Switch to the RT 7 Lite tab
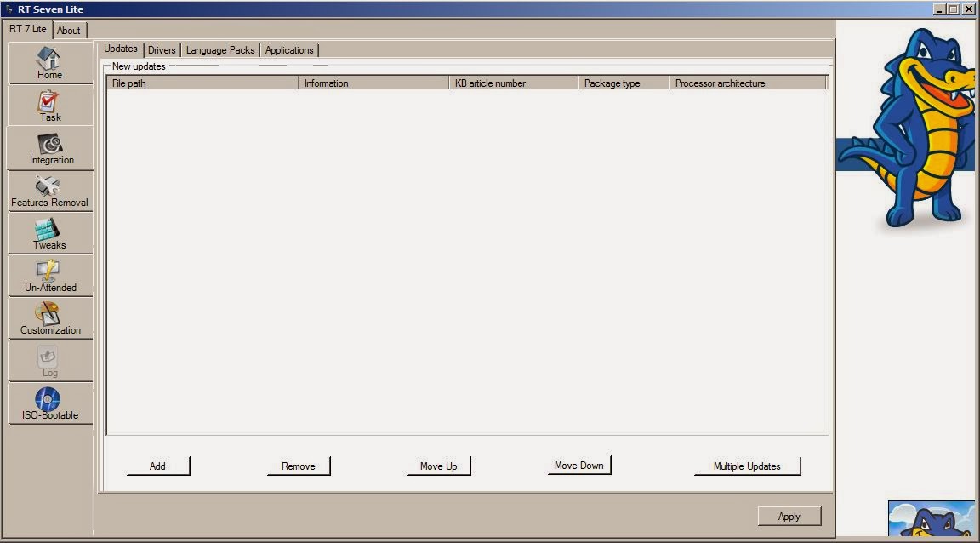980x543 pixels. [x=27, y=29]
